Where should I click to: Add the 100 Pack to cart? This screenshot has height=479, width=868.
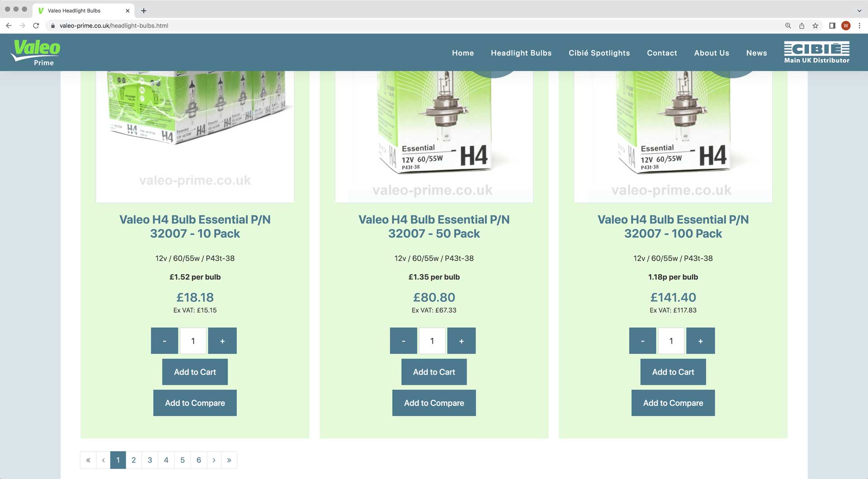click(673, 372)
